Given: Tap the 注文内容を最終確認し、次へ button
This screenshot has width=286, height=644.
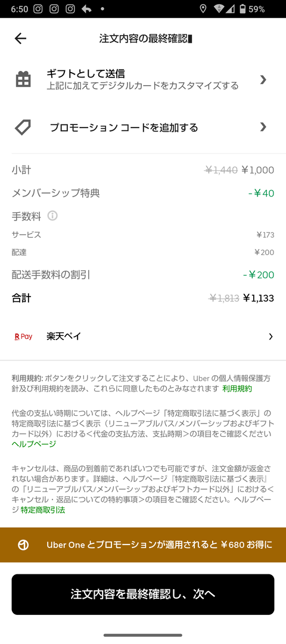Looking at the screenshot, I should [x=143, y=595].
